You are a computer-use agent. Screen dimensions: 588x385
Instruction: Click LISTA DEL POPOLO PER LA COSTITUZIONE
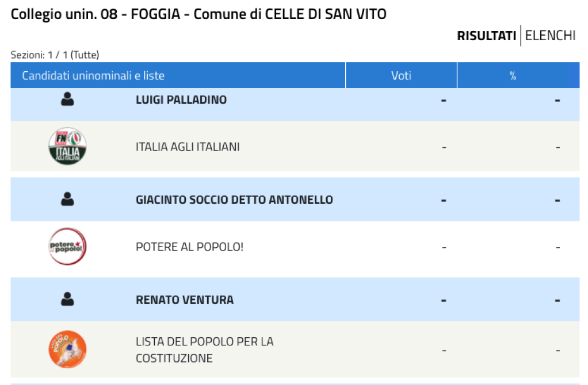click(205, 350)
